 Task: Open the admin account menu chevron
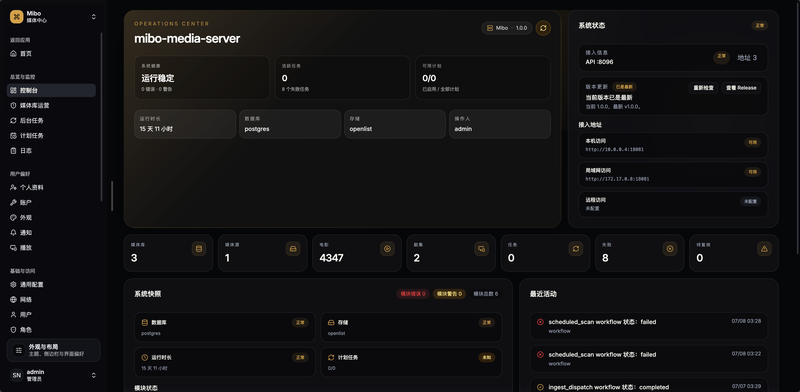[93, 375]
